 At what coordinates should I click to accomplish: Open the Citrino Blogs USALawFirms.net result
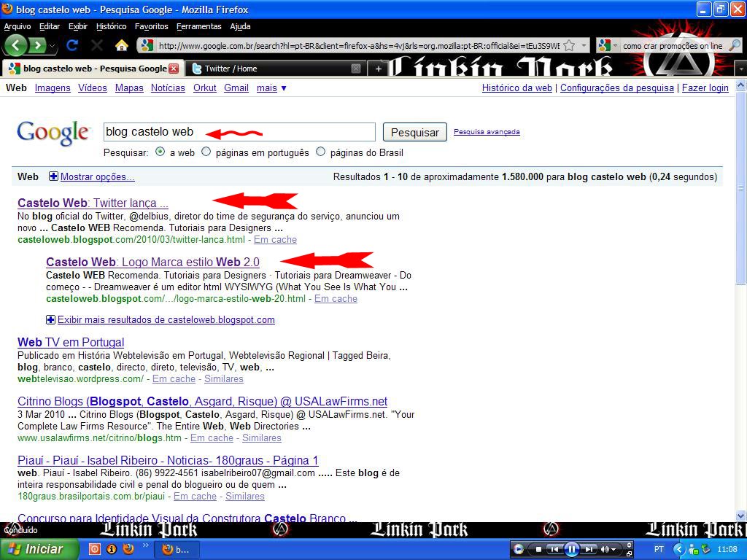click(203, 402)
